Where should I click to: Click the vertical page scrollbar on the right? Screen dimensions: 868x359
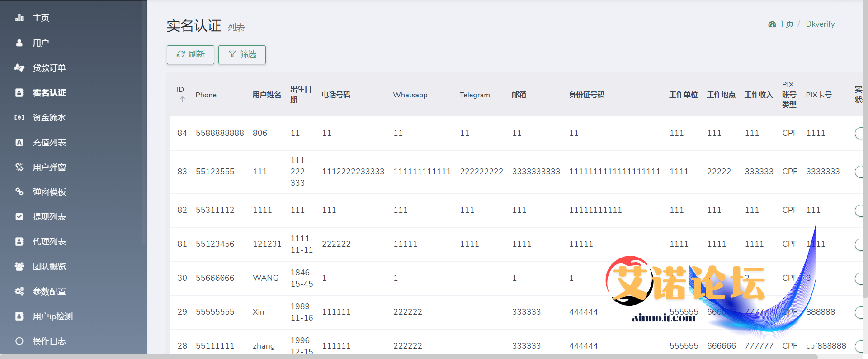coord(865,149)
